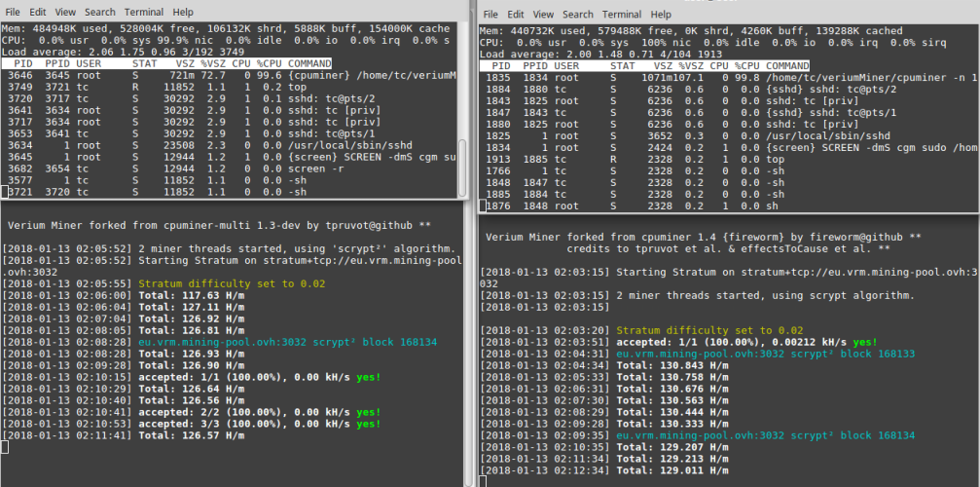Click the right top header row with COMMAND
The image size is (980, 487).
tap(644, 65)
